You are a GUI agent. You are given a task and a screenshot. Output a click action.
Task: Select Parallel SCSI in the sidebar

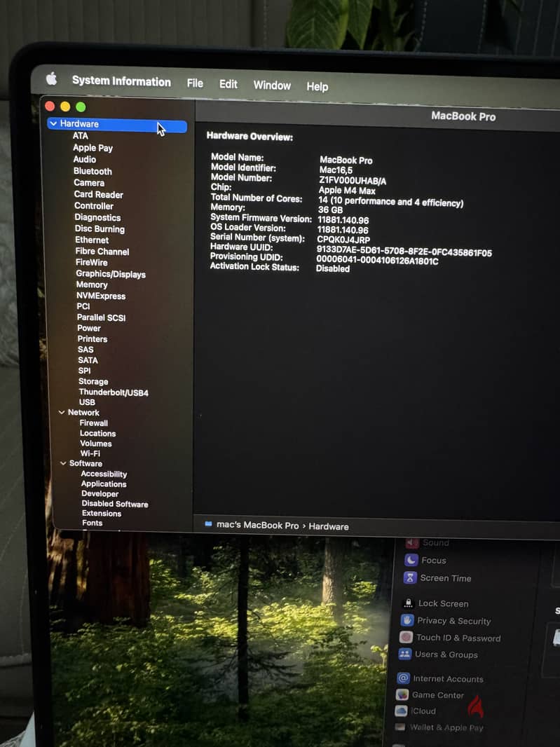pos(102,317)
